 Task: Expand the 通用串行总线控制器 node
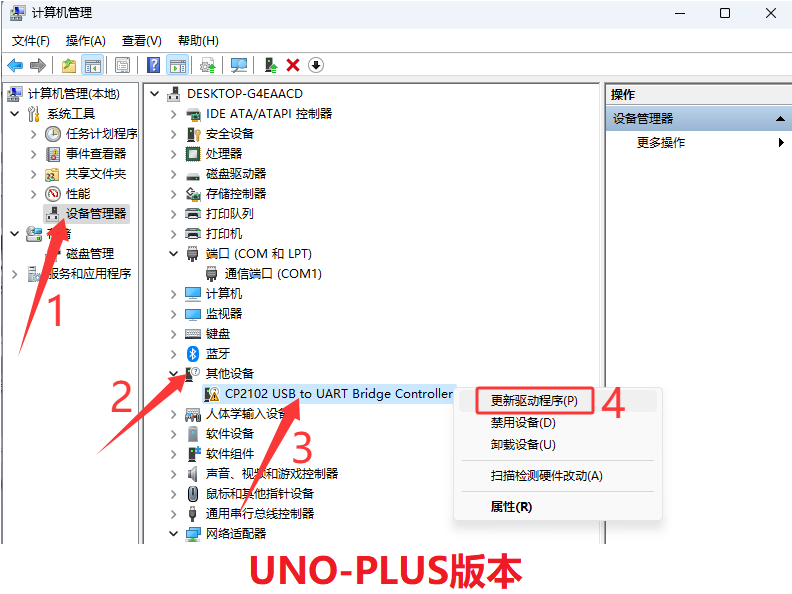point(173,514)
